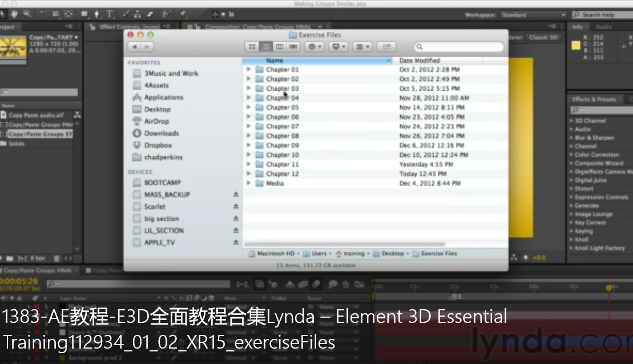Switch Finder to Cover Flow view

click(293, 47)
